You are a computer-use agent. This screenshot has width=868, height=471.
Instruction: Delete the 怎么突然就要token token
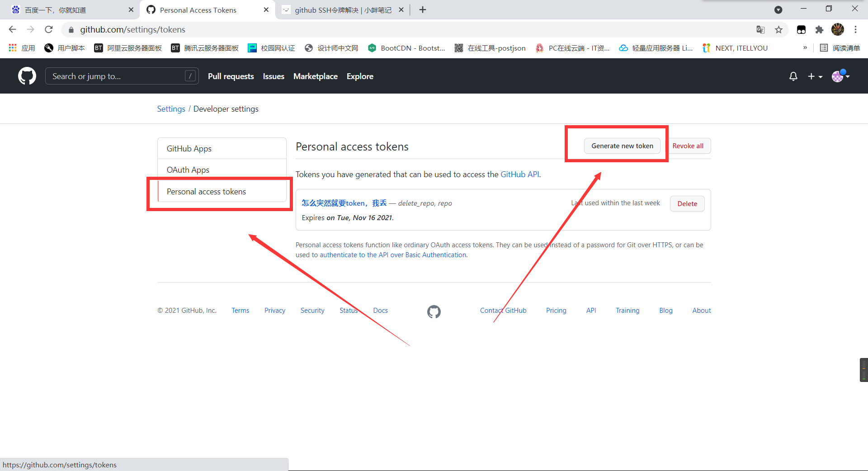click(x=687, y=204)
